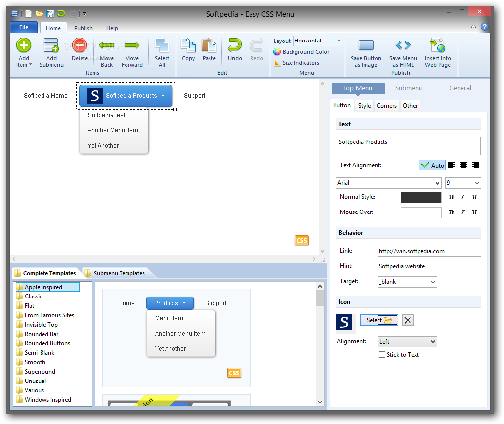
Task: Toggle bold for Mouse Over
Action: [451, 212]
